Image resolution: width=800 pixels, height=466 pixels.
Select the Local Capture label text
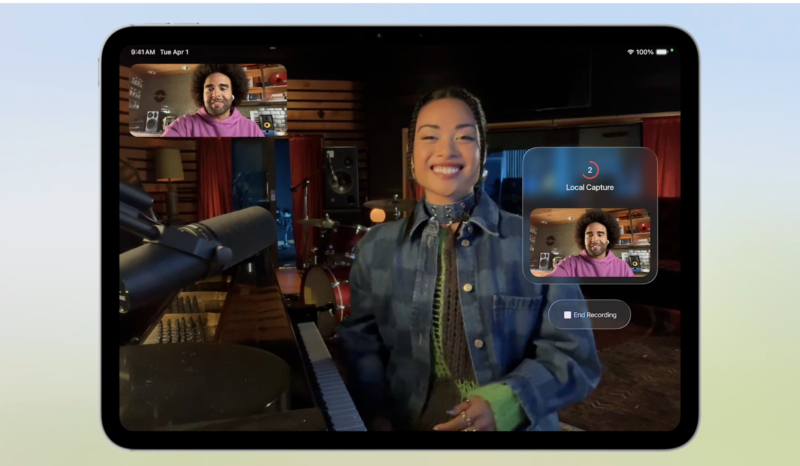click(590, 187)
